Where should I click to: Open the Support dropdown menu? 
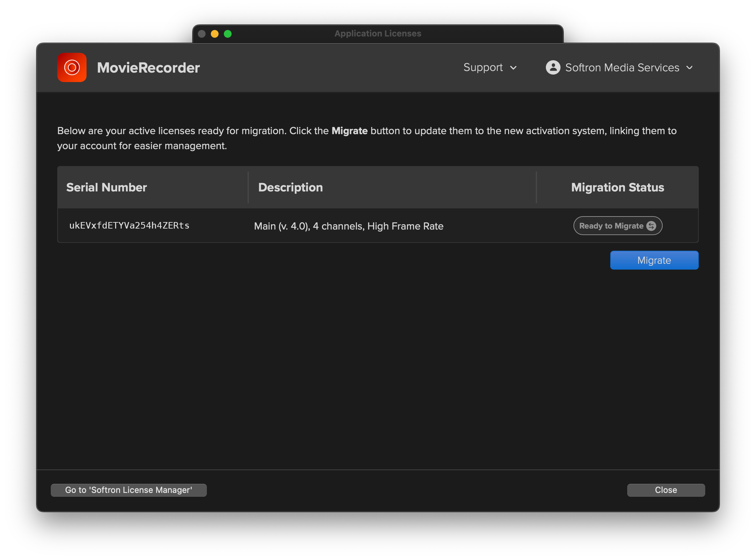coord(490,67)
